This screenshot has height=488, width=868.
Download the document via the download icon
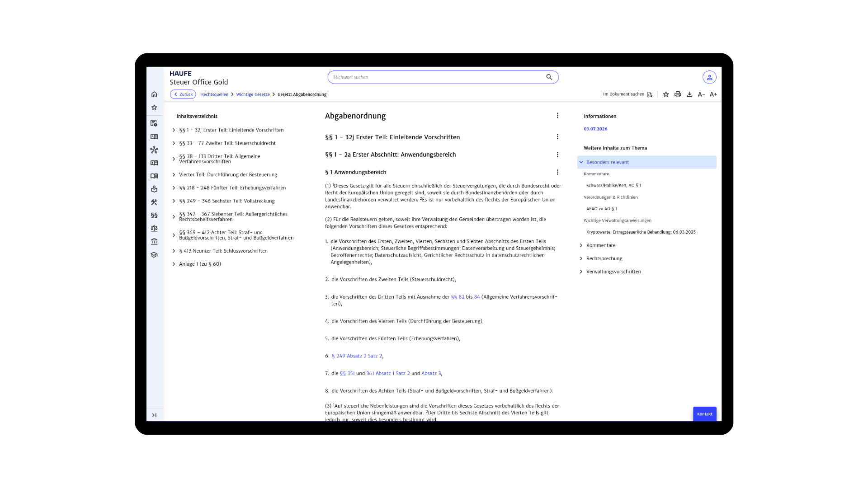pyautogui.click(x=689, y=94)
